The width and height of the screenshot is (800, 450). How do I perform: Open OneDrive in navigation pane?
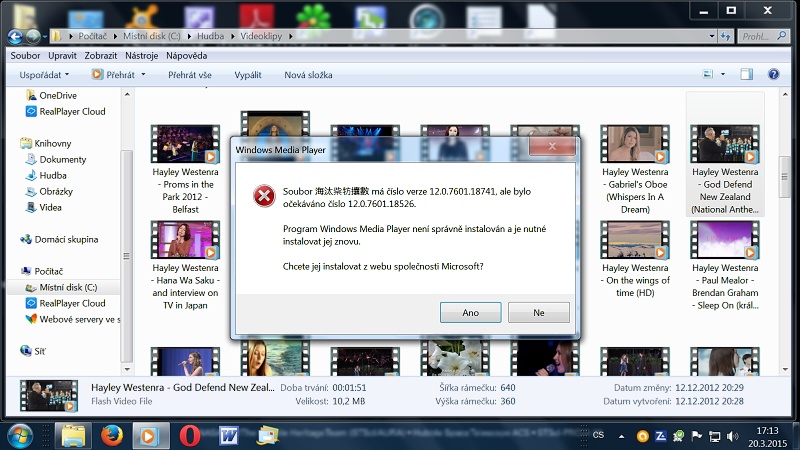click(51, 95)
